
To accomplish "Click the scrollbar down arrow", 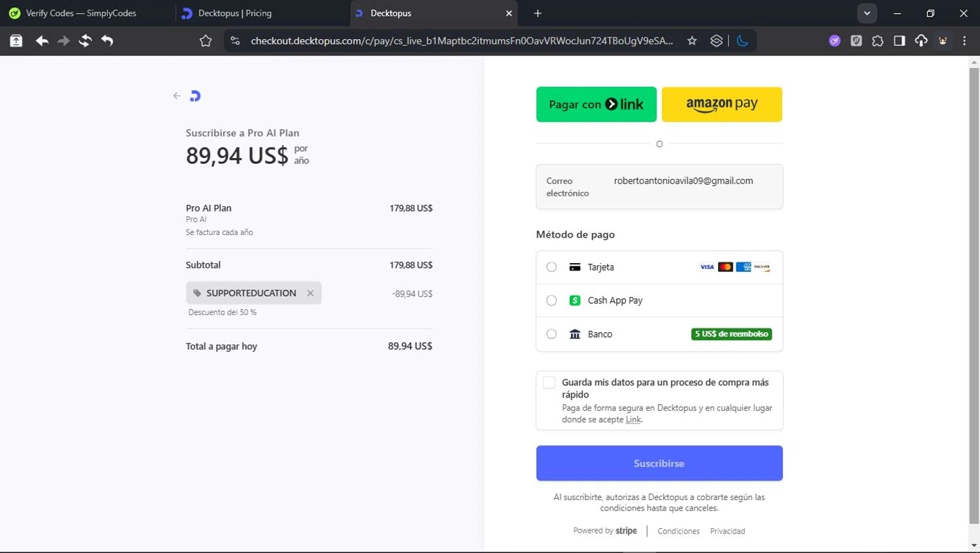I will pos(974,545).
